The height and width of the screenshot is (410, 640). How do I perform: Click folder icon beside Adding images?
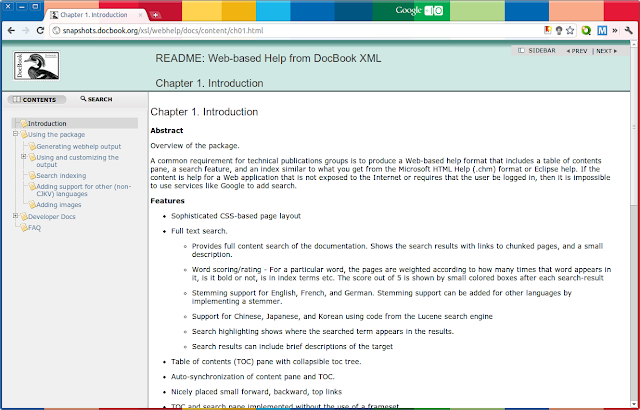[x=32, y=204]
